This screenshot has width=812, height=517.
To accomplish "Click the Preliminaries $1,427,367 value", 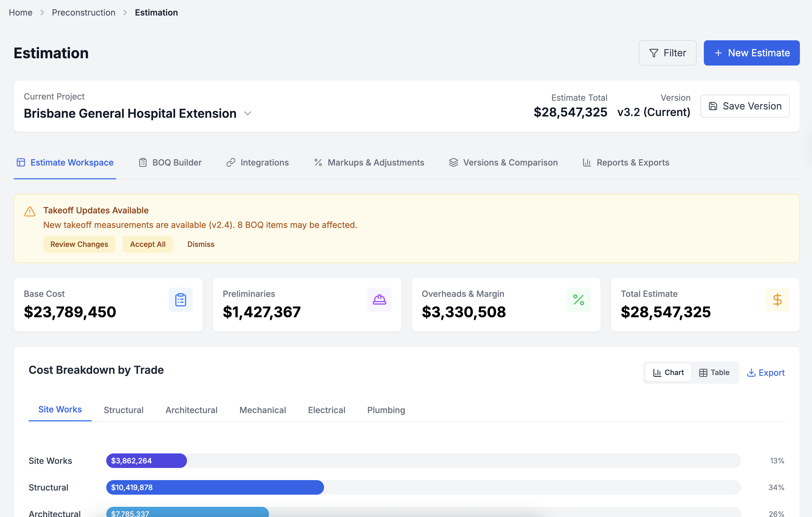I will (x=262, y=312).
